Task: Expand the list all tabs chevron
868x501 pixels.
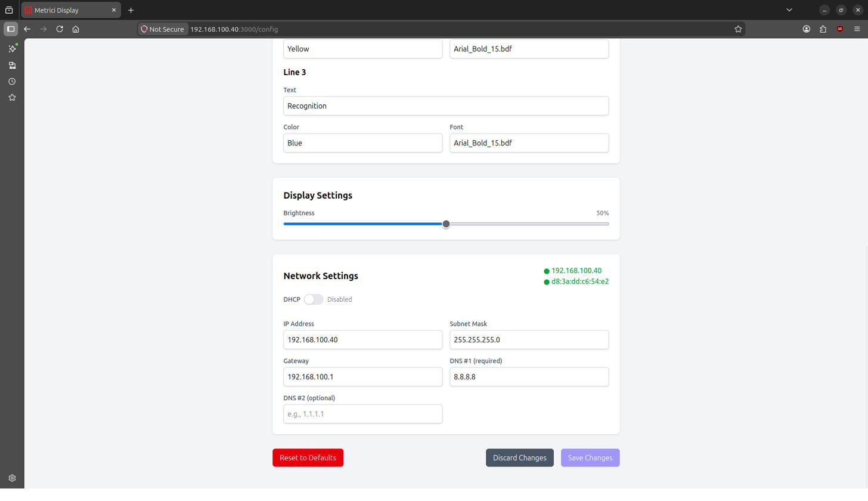Action: (x=789, y=10)
